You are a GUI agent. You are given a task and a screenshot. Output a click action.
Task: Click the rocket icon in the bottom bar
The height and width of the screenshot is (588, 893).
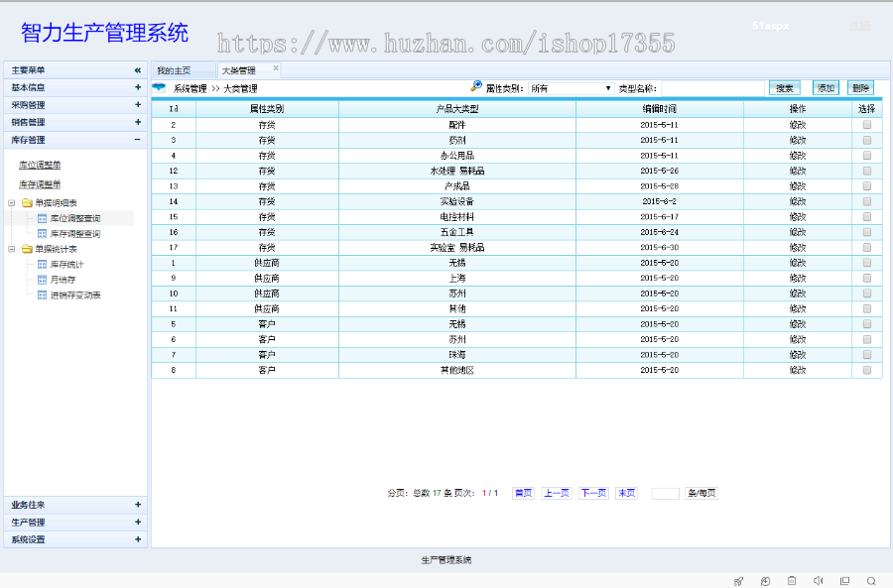738,581
